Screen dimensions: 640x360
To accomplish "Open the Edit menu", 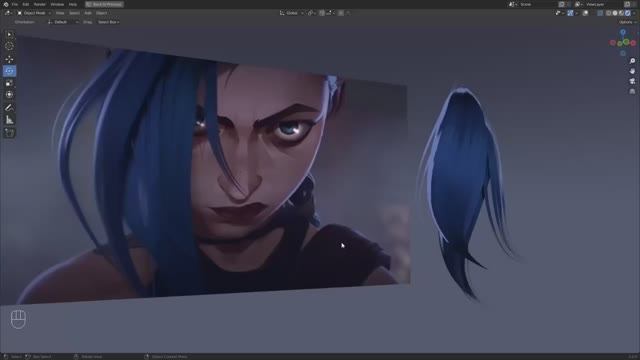I will (26, 4).
